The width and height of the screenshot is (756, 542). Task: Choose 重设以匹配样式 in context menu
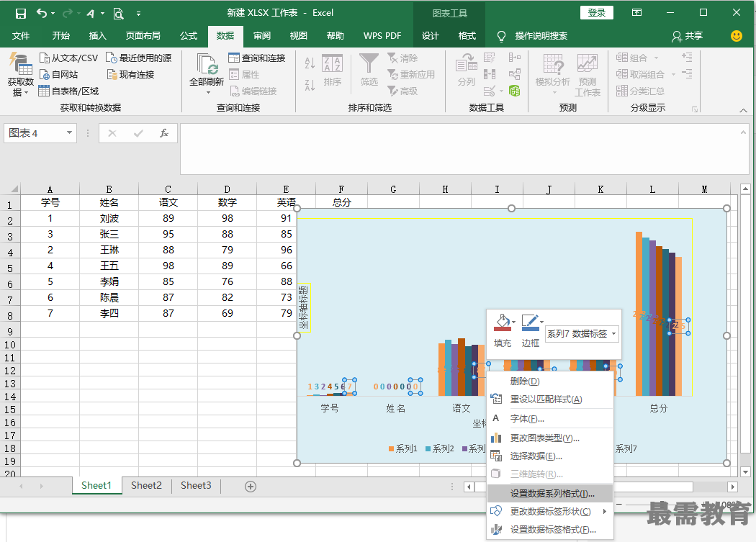pos(550,399)
